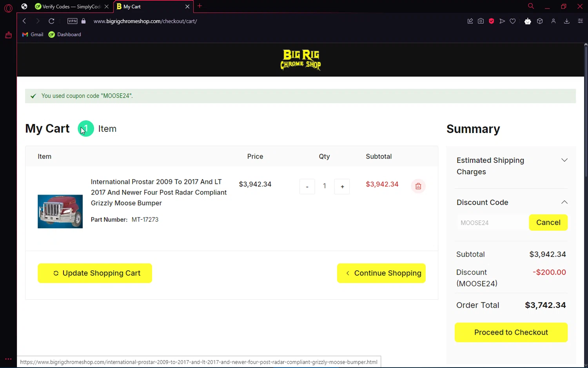Take a snapshot with camera icon
Image resolution: width=588 pixels, height=368 pixels.
coord(481,21)
